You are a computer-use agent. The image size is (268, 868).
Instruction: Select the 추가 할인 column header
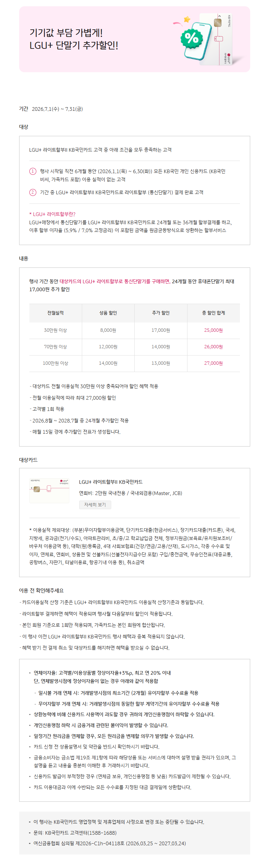(161, 313)
